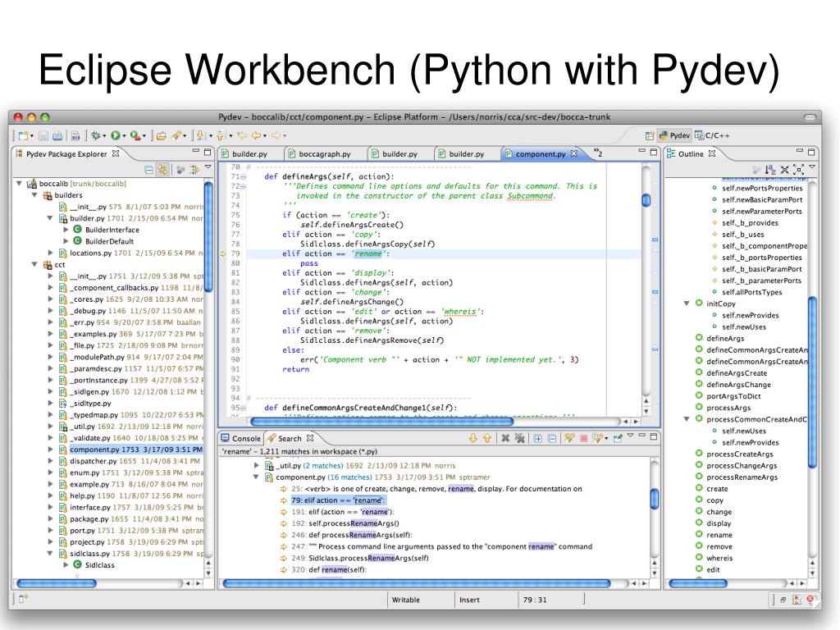Collapse the initCopy node in Outline

click(x=687, y=304)
